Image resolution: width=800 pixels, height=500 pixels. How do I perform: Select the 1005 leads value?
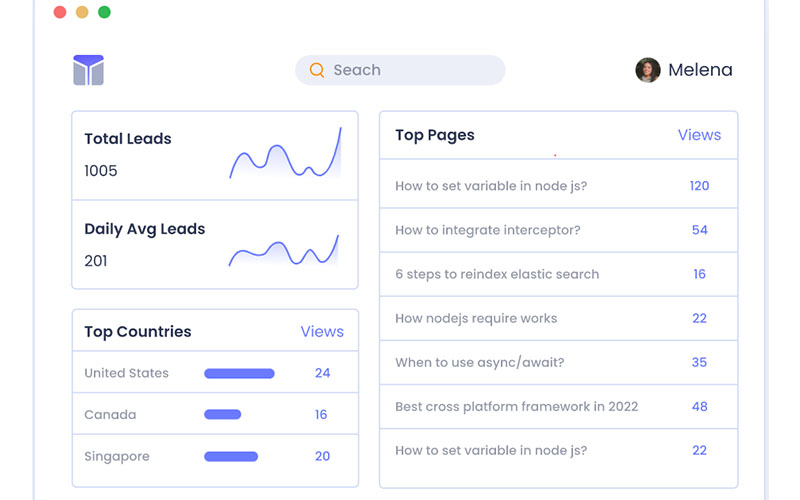[101, 171]
